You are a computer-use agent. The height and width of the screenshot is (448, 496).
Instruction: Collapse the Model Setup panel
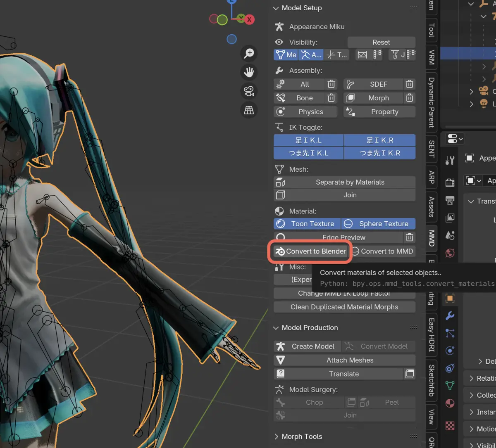276,8
